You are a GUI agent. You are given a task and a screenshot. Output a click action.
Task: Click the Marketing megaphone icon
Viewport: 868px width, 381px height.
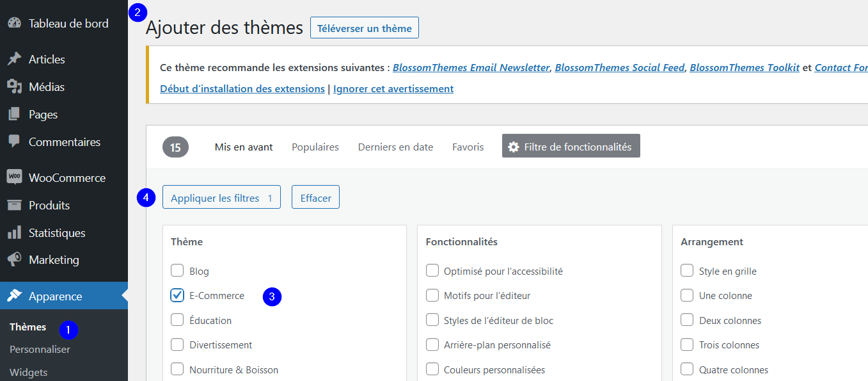click(x=14, y=260)
